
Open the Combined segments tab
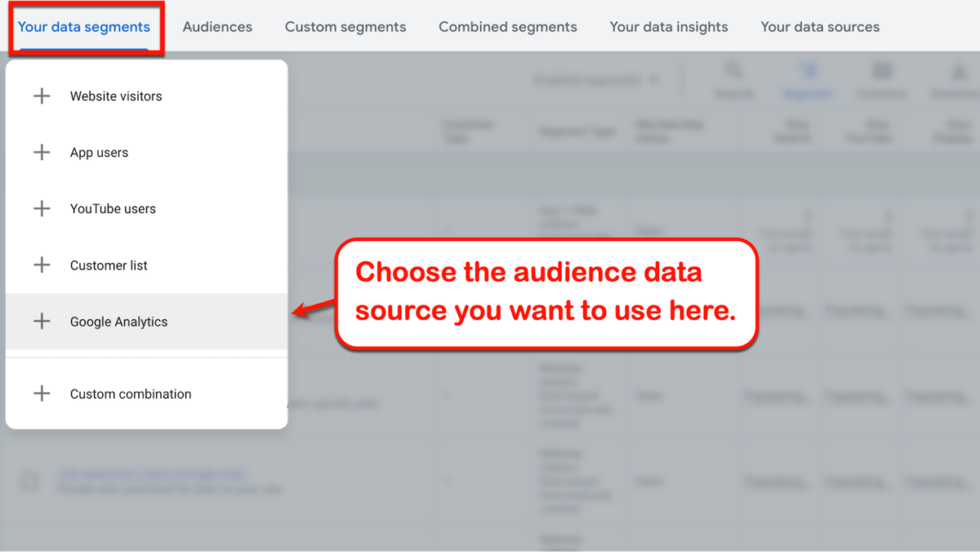(508, 27)
